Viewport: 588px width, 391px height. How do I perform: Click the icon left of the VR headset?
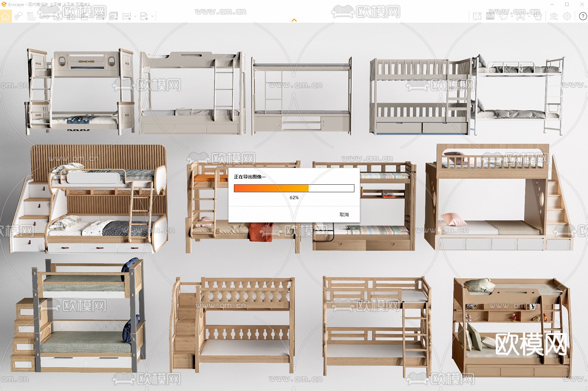[x=521, y=16]
